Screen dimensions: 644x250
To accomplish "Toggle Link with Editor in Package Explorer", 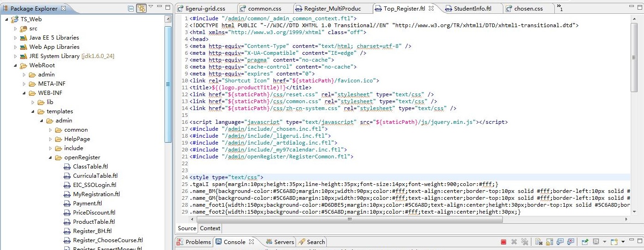I will (x=141, y=8).
